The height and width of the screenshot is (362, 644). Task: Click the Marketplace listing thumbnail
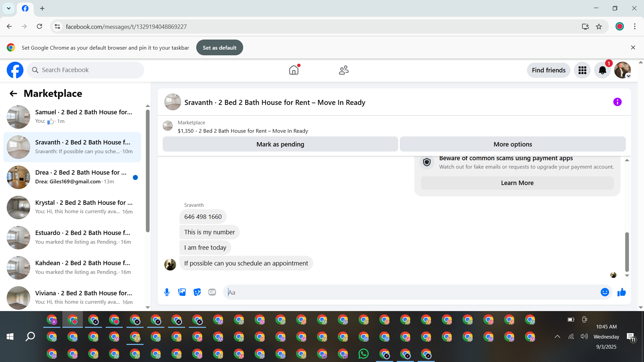tap(168, 126)
